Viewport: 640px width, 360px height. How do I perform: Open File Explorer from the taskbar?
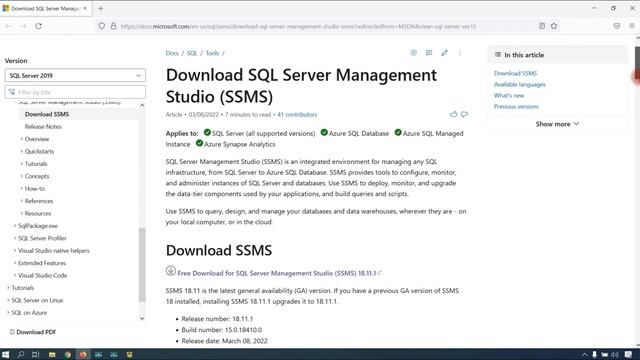coord(52,354)
